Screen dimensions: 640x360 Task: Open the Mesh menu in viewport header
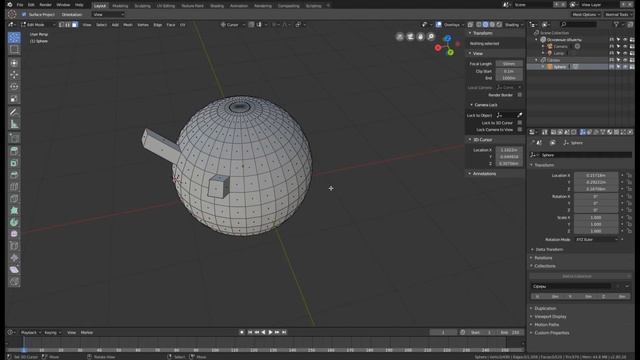128,24
